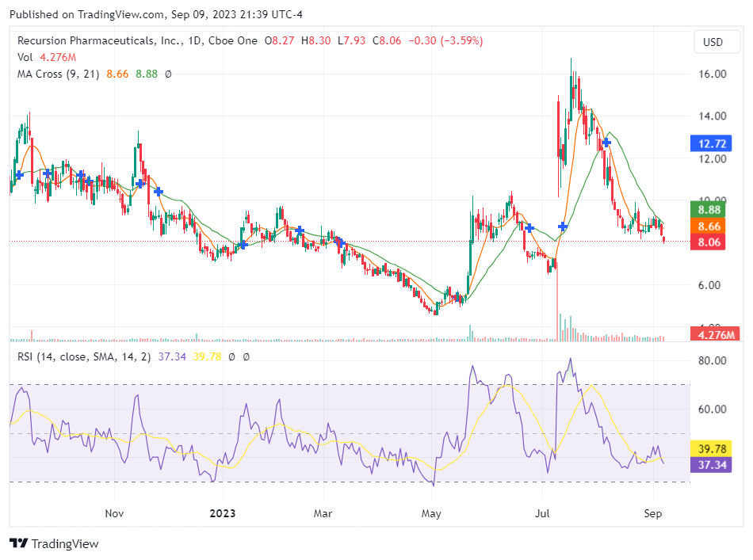Click the close value C8.06 in the header
753x560 pixels.
(x=387, y=40)
